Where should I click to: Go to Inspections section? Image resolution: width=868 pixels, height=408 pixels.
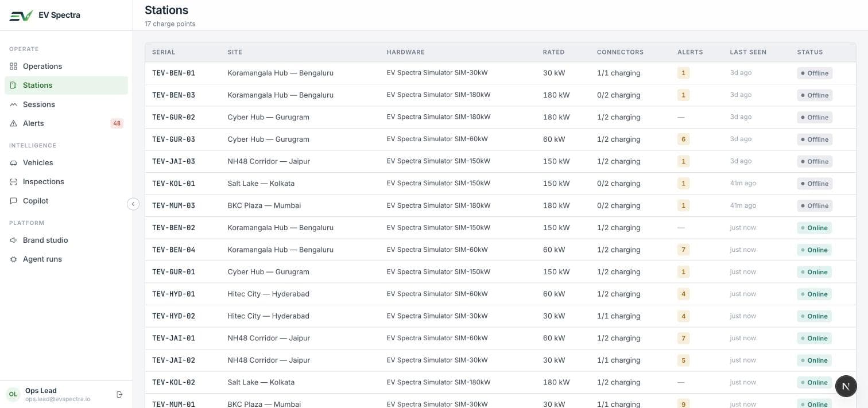(66, 182)
